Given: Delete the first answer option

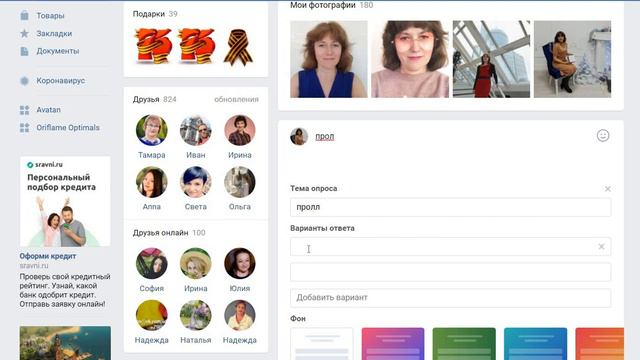Looking at the screenshot, I should click(x=601, y=247).
